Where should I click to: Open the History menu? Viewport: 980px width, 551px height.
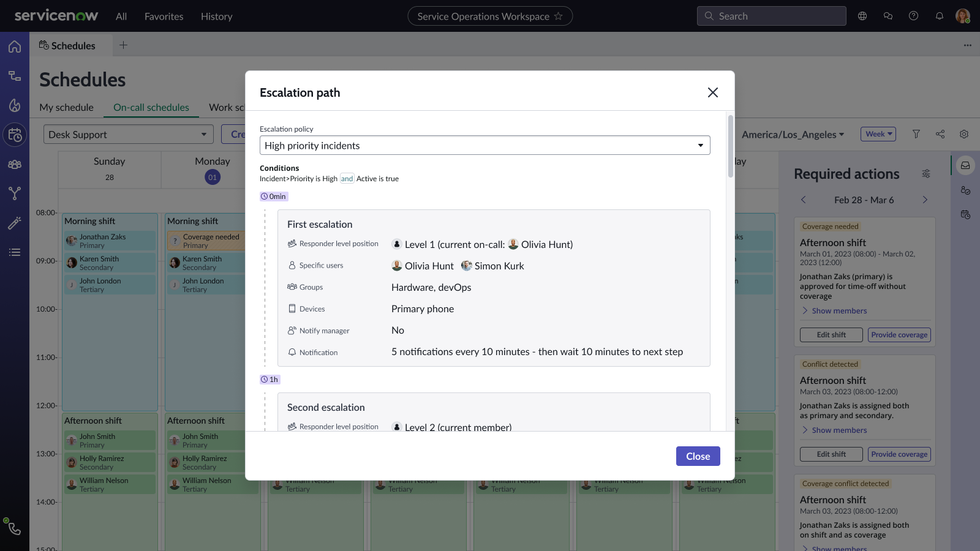point(217,17)
